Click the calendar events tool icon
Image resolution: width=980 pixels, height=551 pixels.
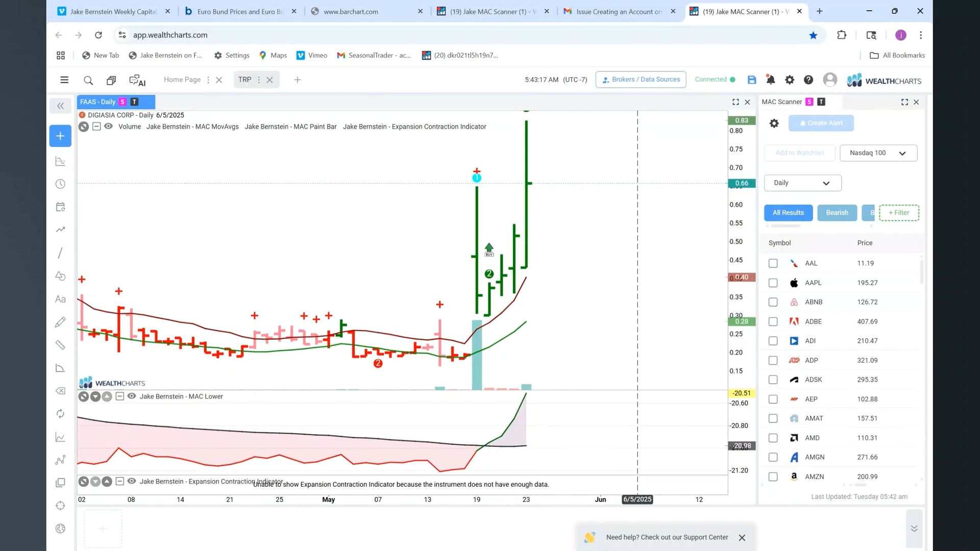pyautogui.click(x=60, y=207)
